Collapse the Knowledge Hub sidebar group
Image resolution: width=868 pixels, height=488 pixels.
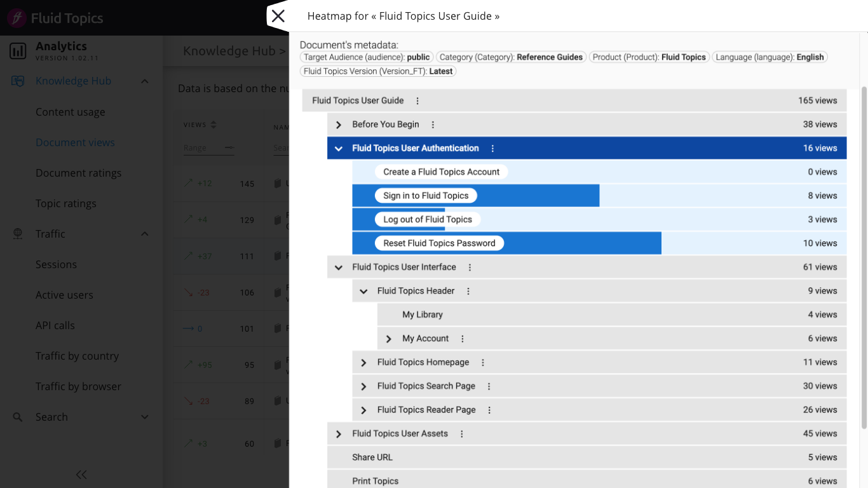point(145,81)
